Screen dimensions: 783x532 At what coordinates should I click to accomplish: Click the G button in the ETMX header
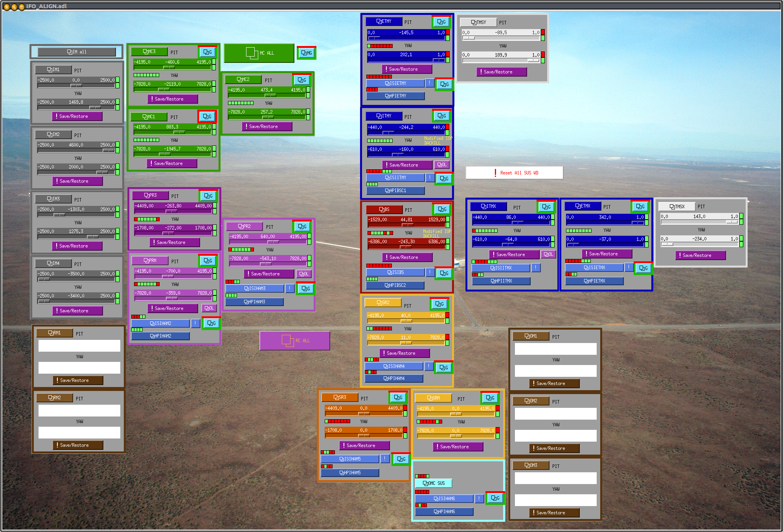tap(640, 206)
